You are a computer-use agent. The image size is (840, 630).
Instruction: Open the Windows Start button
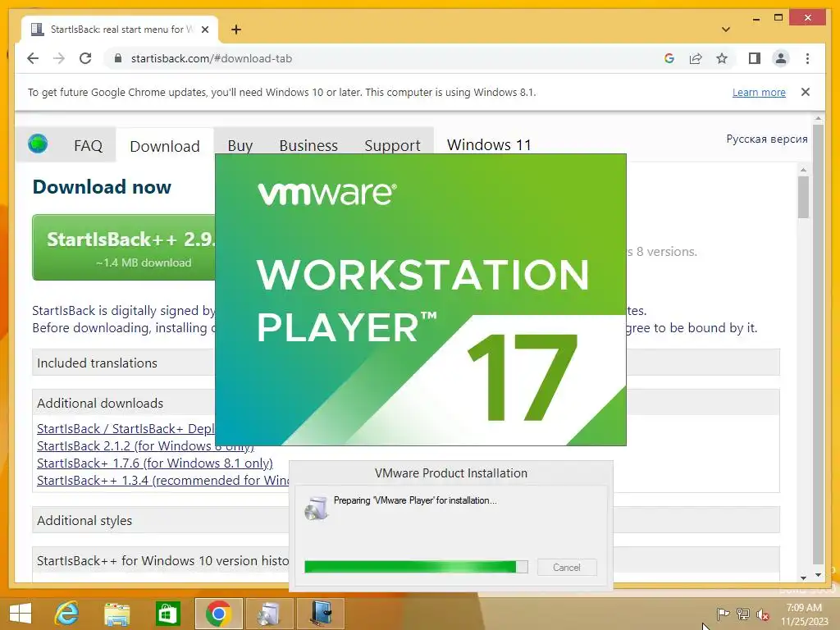[x=21, y=614]
